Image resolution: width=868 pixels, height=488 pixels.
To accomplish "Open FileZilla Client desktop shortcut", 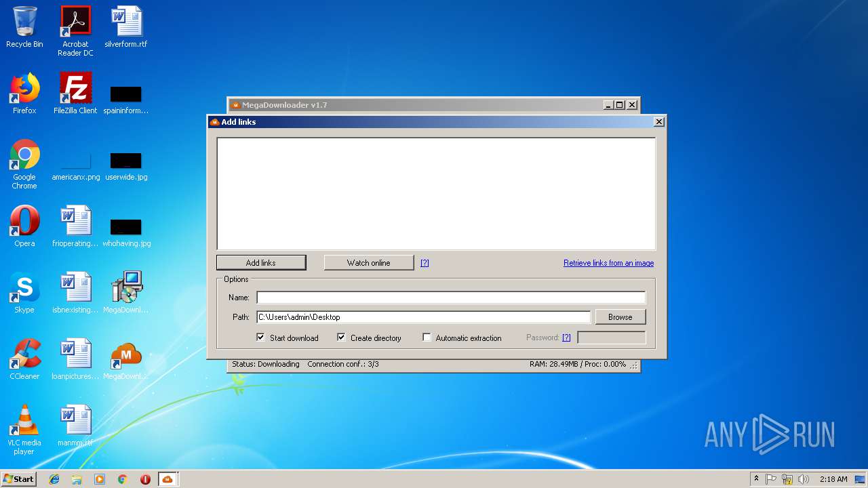I will [75, 94].
